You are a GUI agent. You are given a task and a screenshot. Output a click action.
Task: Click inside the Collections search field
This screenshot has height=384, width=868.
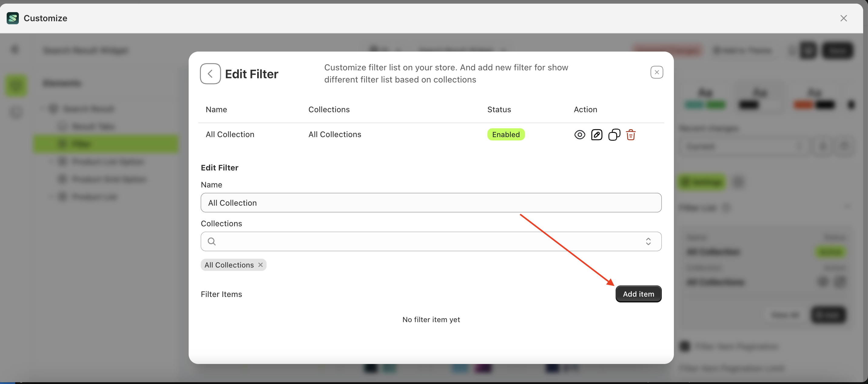pos(371,241)
